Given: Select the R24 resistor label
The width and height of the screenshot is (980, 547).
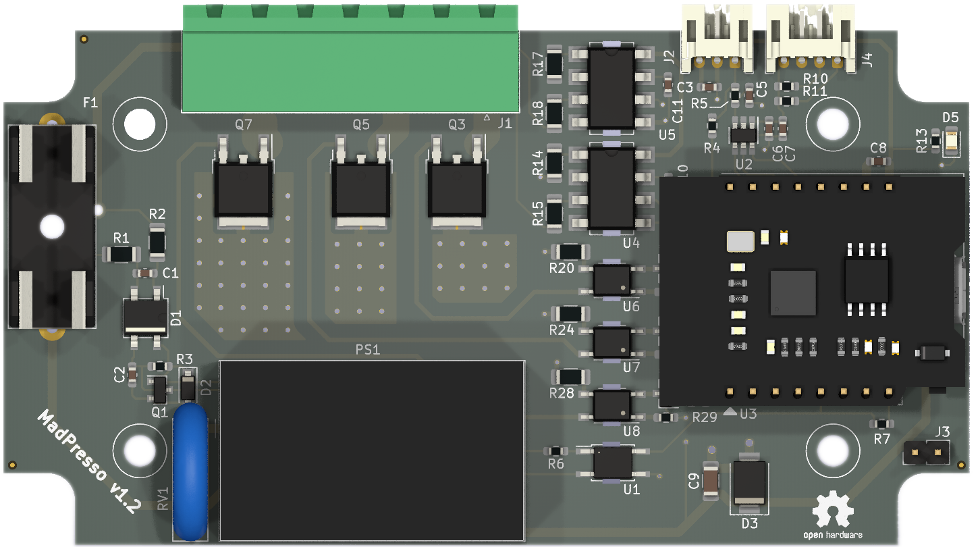Looking at the screenshot, I should (x=562, y=330).
